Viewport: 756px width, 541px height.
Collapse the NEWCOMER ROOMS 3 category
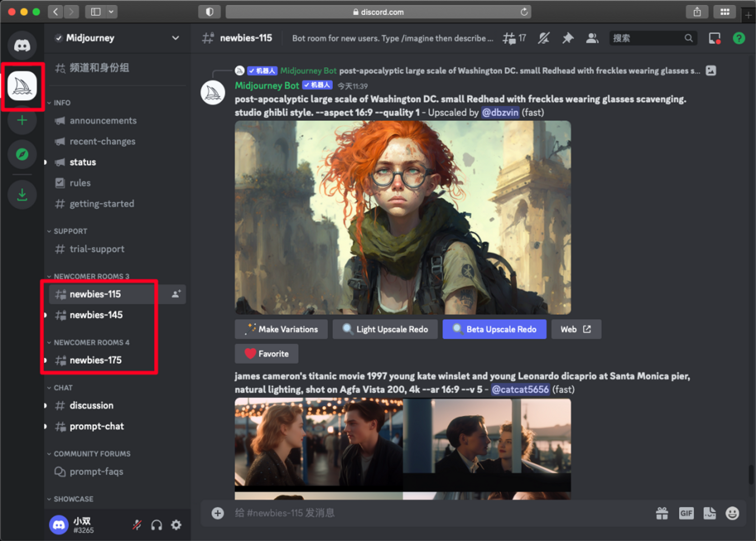click(x=91, y=276)
